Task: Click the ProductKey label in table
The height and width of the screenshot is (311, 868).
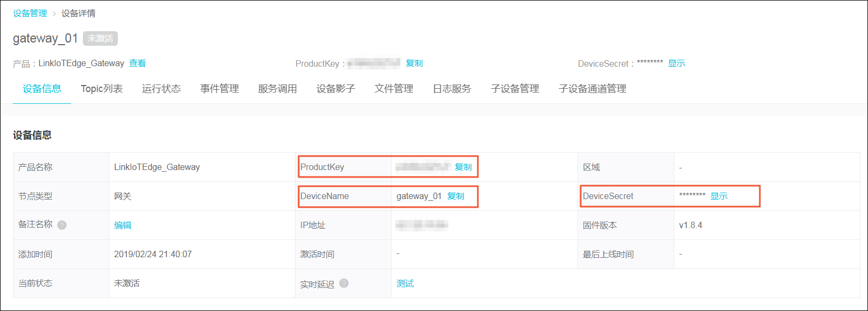Action: coord(322,167)
